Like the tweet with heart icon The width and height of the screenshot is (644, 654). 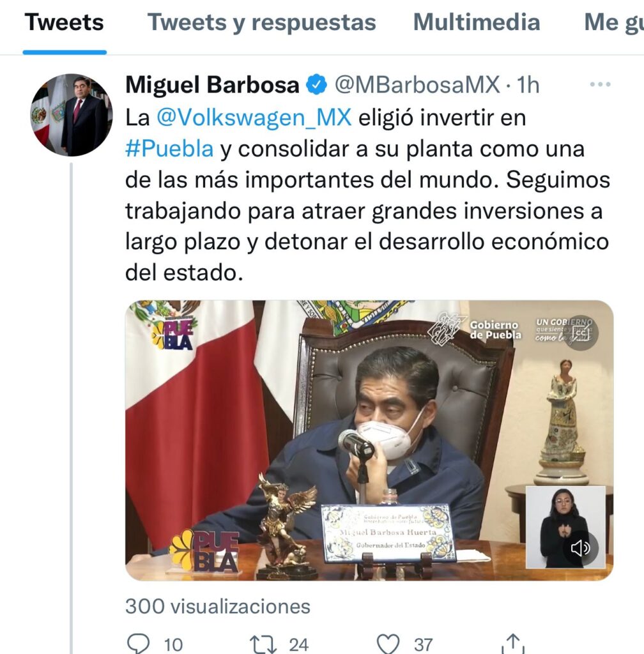click(388, 644)
